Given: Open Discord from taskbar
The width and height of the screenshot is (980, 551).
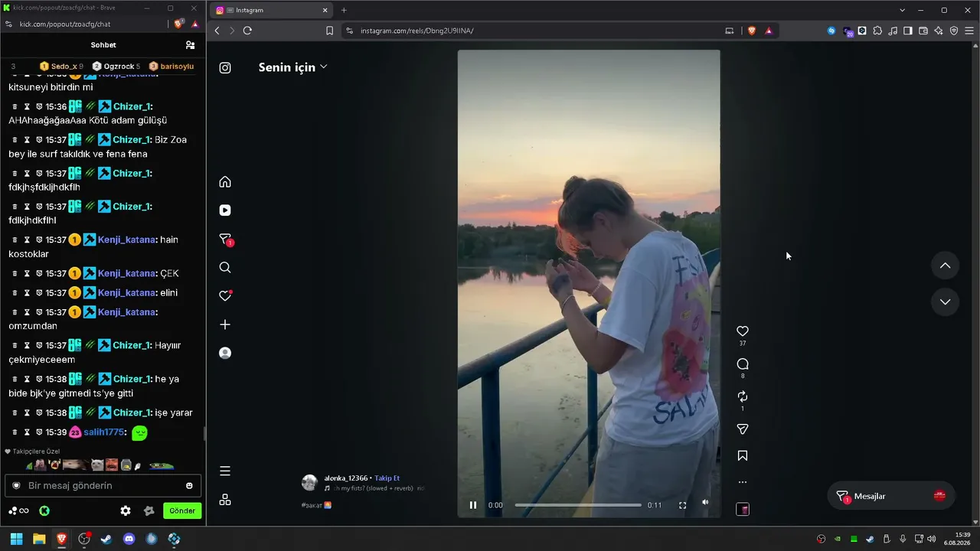Looking at the screenshot, I should point(129,539).
